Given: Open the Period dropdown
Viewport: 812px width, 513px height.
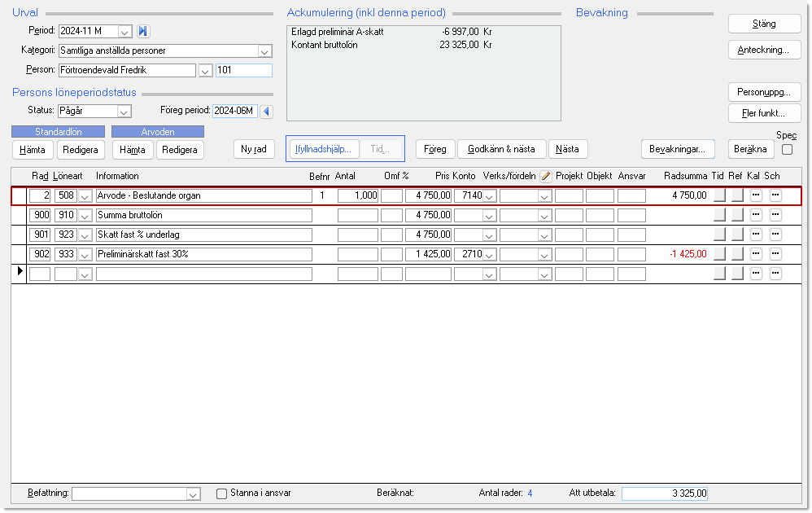Looking at the screenshot, I should [124, 32].
